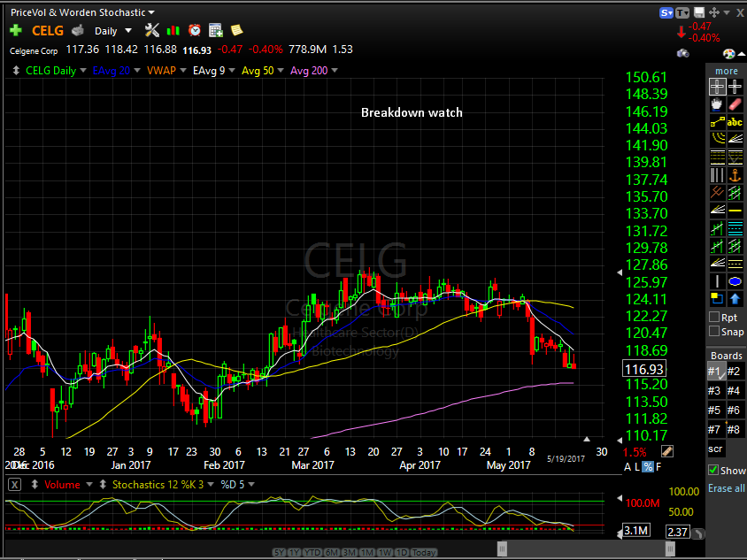Select the three gray vertical bars tool
The height and width of the screenshot is (560, 747).
(x=717, y=175)
